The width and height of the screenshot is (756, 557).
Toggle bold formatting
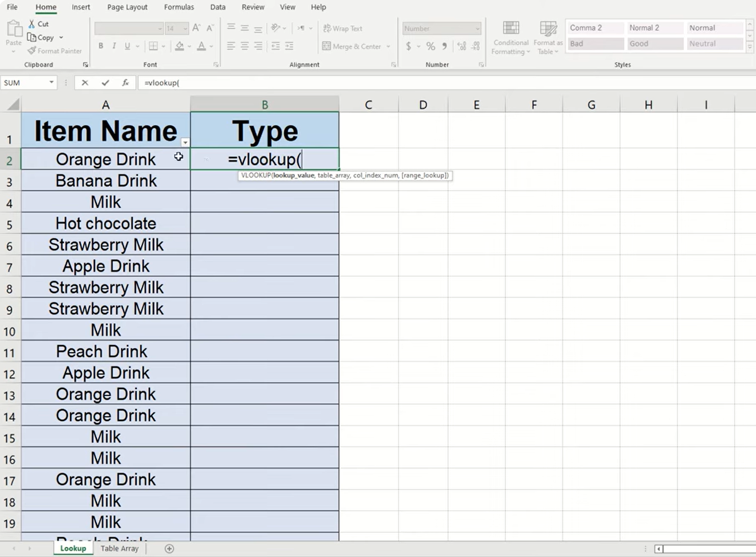click(x=101, y=46)
